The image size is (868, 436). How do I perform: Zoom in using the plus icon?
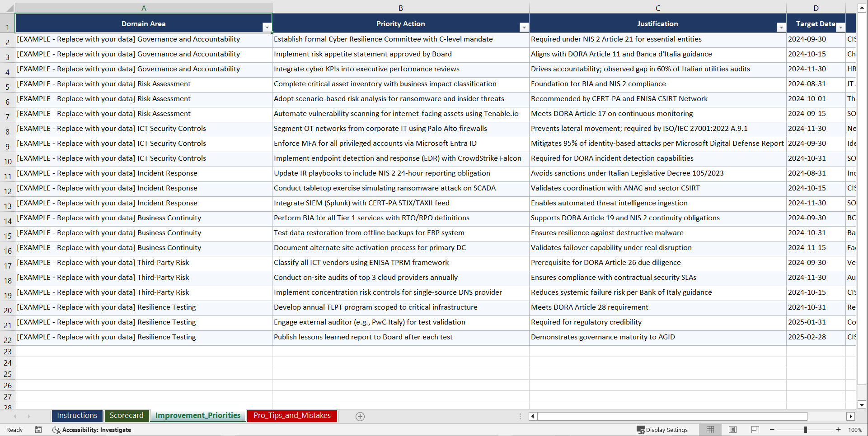[x=839, y=430]
